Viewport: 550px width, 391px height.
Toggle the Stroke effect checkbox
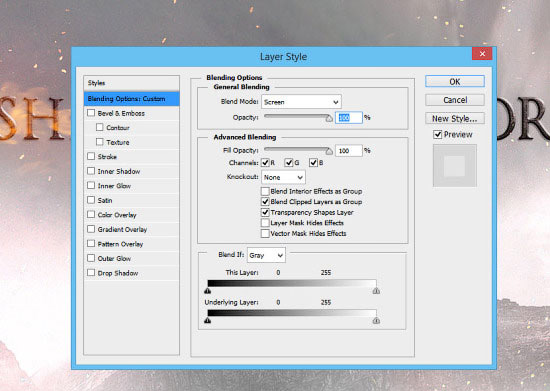click(x=91, y=156)
